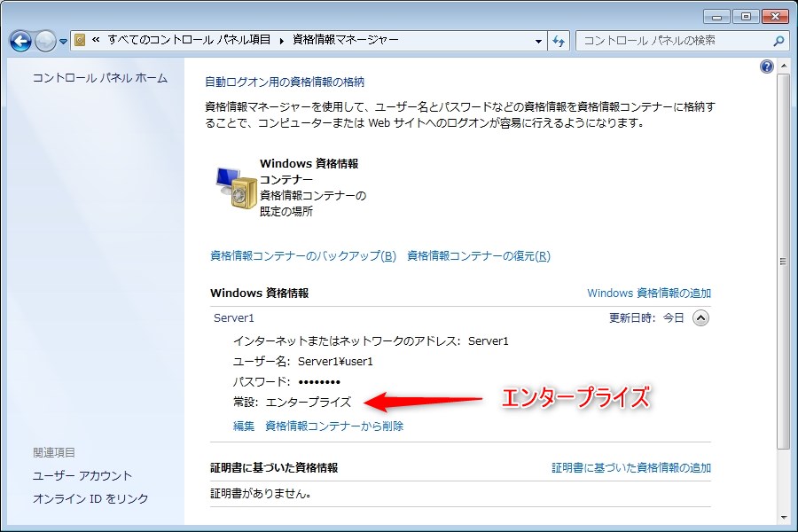Image resolution: width=798 pixels, height=532 pixels.
Task: Click the breadcrumb overflow chevrons «
Action: click(x=96, y=40)
